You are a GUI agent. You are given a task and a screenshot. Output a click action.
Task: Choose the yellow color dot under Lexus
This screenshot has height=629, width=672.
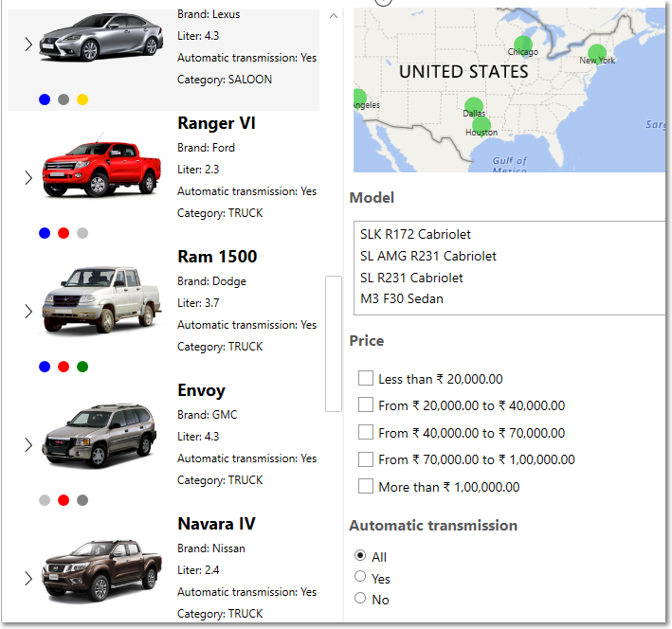click(82, 99)
